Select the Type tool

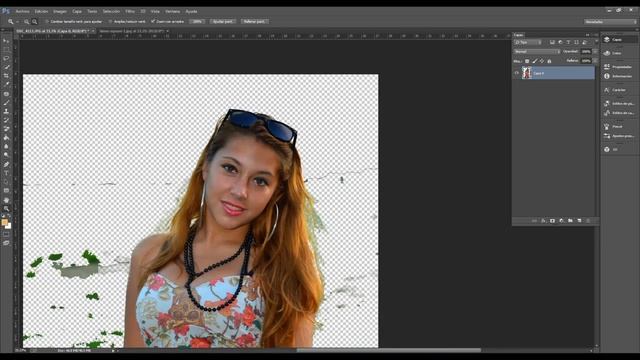tap(6, 173)
